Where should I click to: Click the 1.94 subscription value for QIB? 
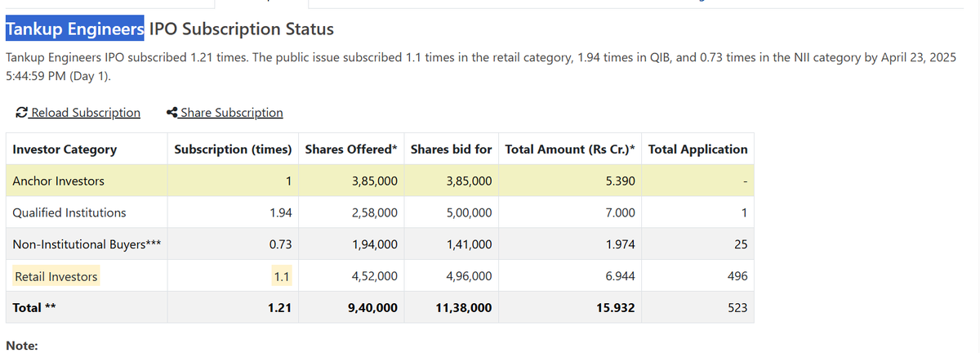click(280, 212)
